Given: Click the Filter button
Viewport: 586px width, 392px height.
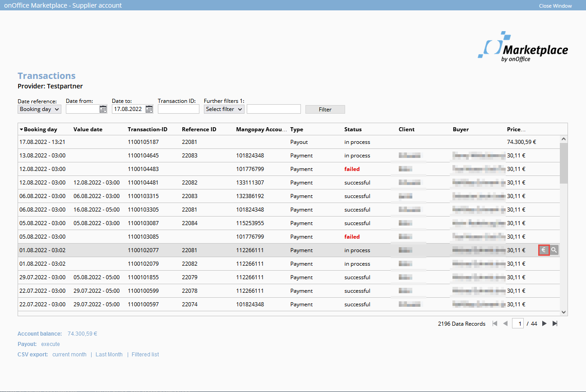Looking at the screenshot, I should point(325,110).
